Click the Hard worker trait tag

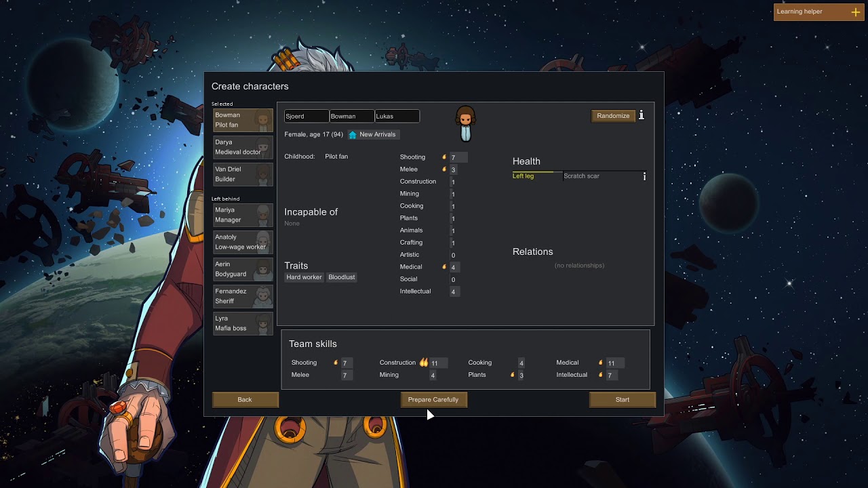pos(304,277)
